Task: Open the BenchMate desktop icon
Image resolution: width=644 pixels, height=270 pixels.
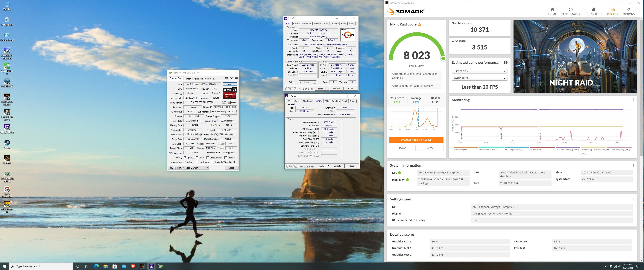Action: [x=7, y=115]
